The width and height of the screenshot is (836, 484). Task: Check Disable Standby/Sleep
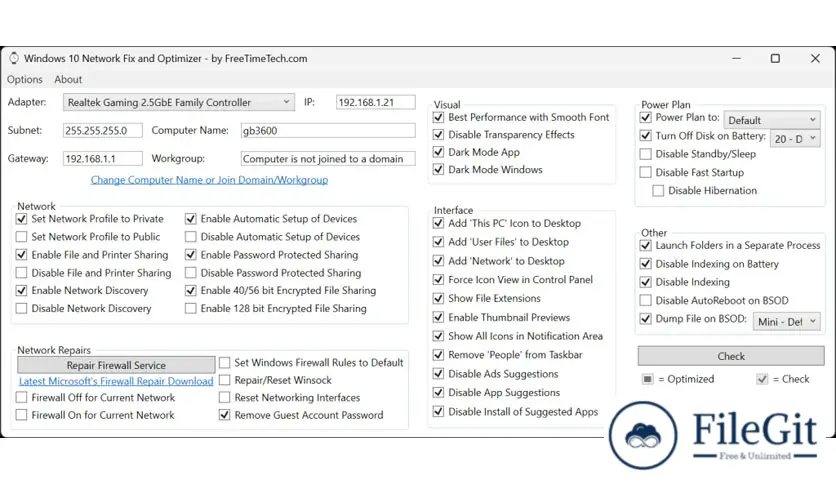646,154
